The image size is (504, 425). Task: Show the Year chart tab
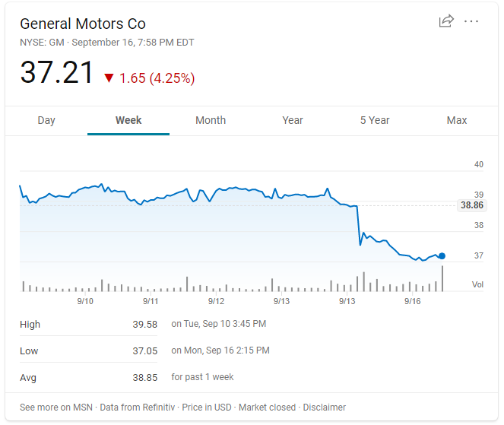coord(293,120)
